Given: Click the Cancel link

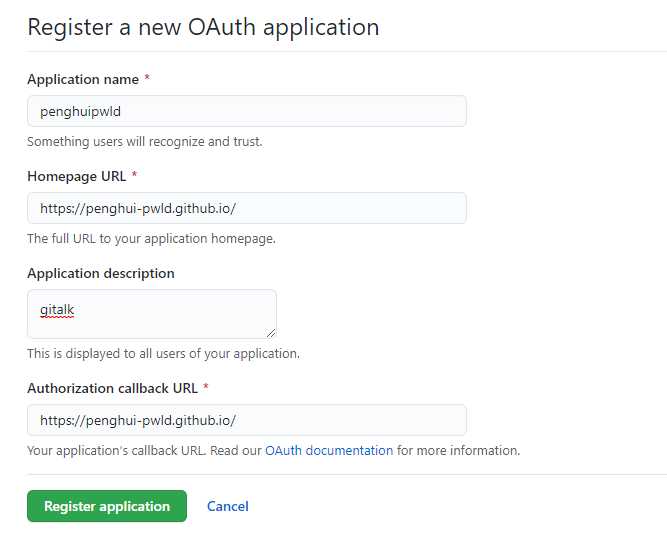Looking at the screenshot, I should 228,506.
